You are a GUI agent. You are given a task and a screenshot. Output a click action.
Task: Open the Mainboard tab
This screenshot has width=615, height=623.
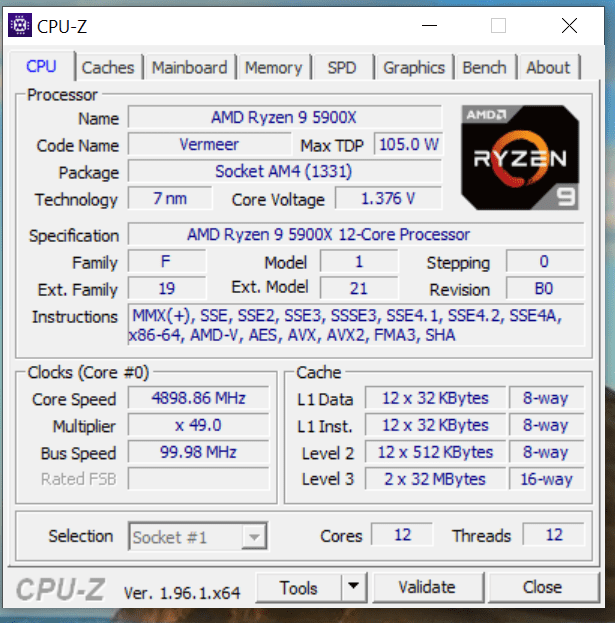pyautogui.click(x=190, y=68)
